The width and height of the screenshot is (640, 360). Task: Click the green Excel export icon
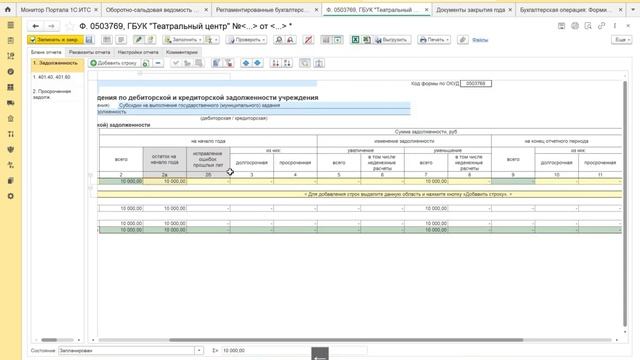356,40
